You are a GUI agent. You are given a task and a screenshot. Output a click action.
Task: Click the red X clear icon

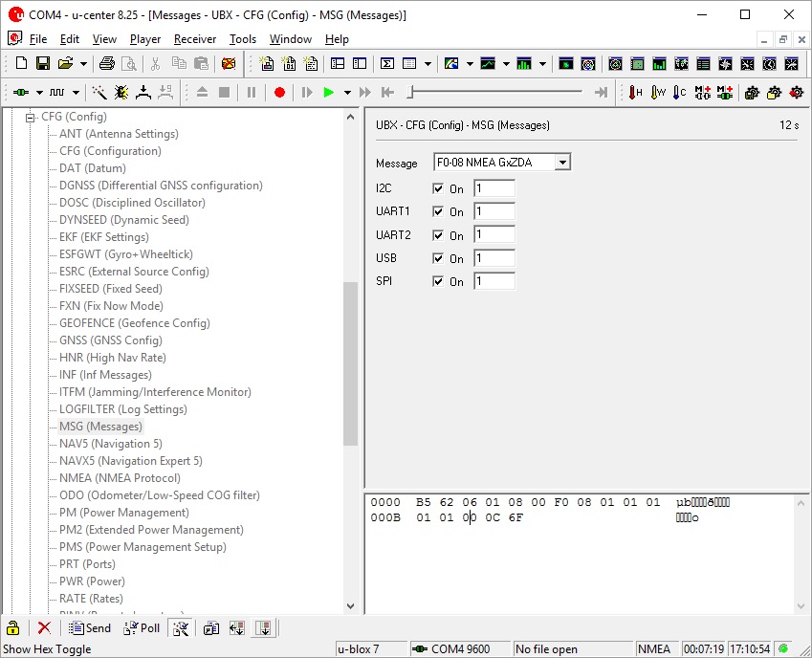tap(45, 628)
